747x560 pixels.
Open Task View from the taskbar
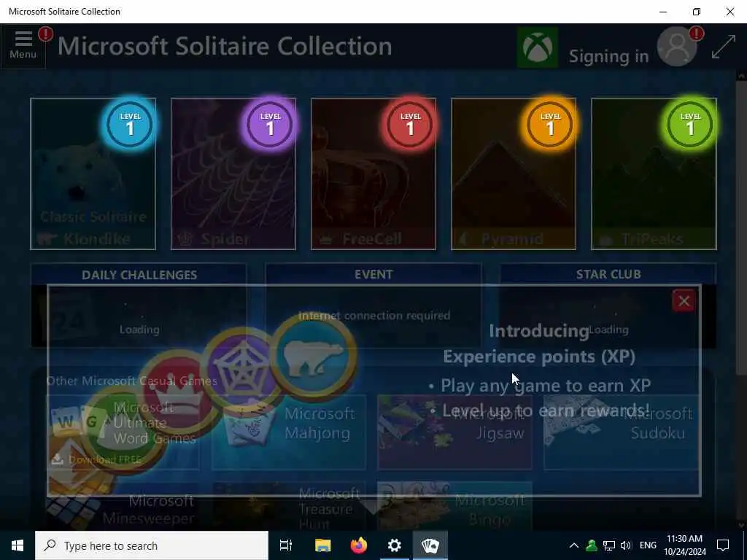pyautogui.click(x=286, y=545)
